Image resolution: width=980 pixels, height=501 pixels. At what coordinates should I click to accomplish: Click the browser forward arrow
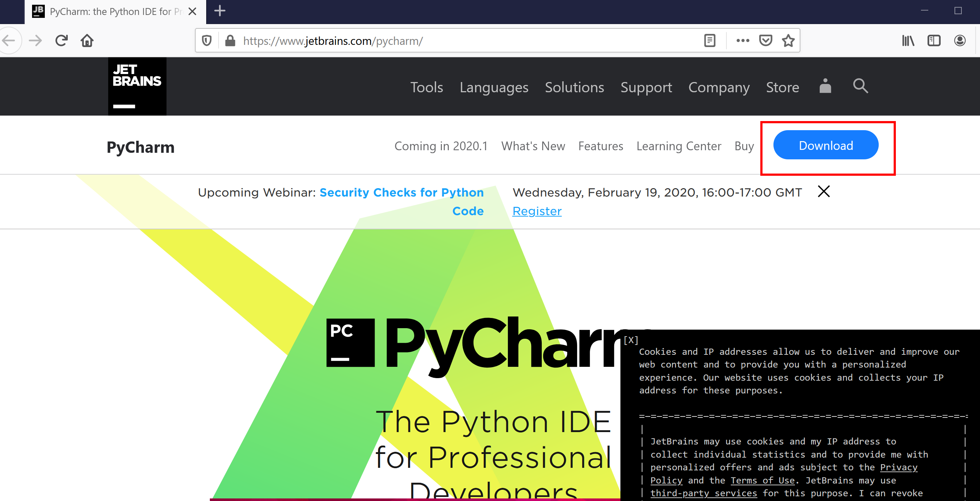click(35, 40)
